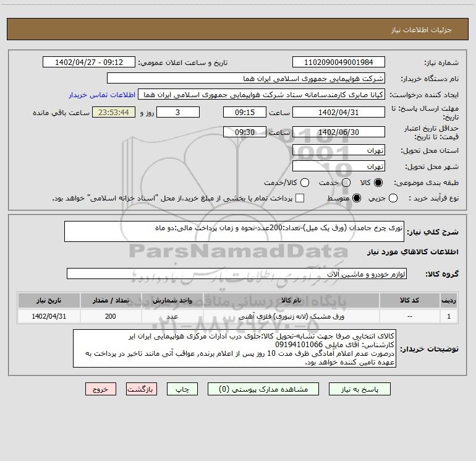Click the تاریخ نیاز column header
This screenshot has height=461, width=476.
tap(49, 300)
